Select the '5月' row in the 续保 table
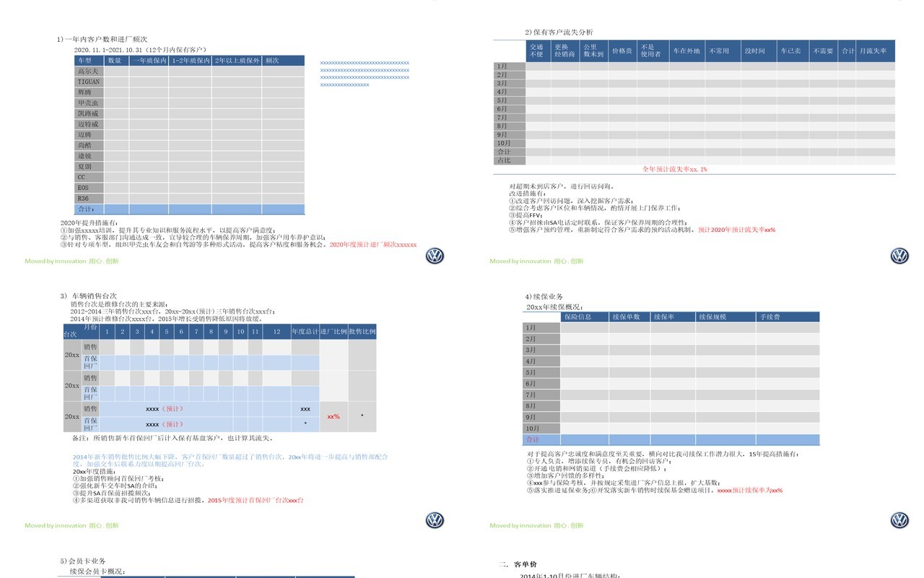The width and height of the screenshot is (924, 578). [x=671, y=372]
